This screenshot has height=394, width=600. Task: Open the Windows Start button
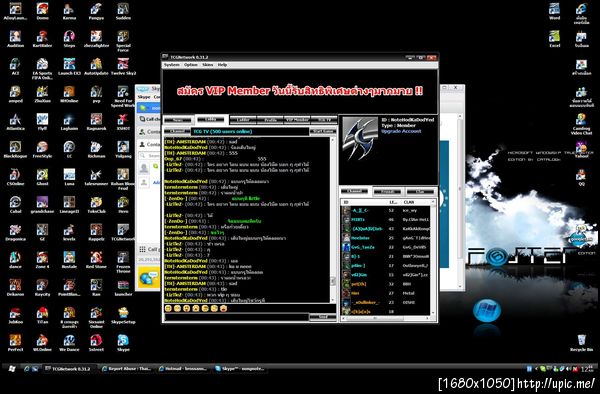point(11,369)
